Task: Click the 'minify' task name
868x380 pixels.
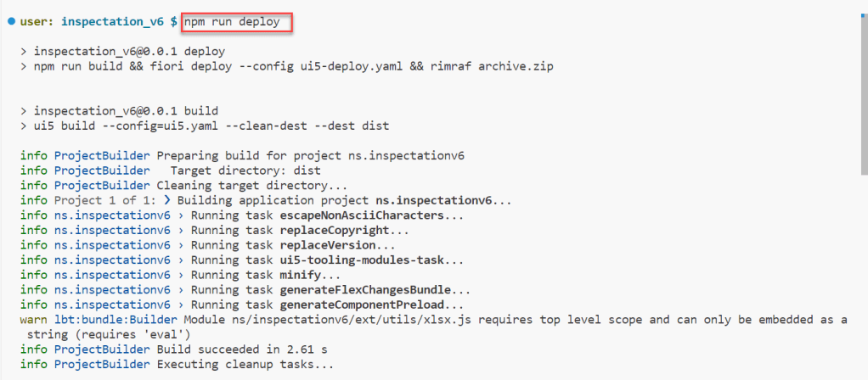Action: (x=298, y=275)
